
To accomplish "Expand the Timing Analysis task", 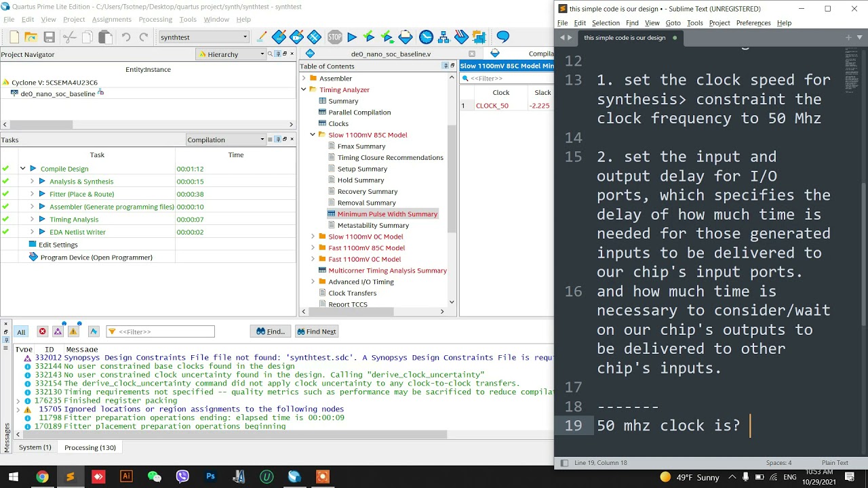I will 32,219.
